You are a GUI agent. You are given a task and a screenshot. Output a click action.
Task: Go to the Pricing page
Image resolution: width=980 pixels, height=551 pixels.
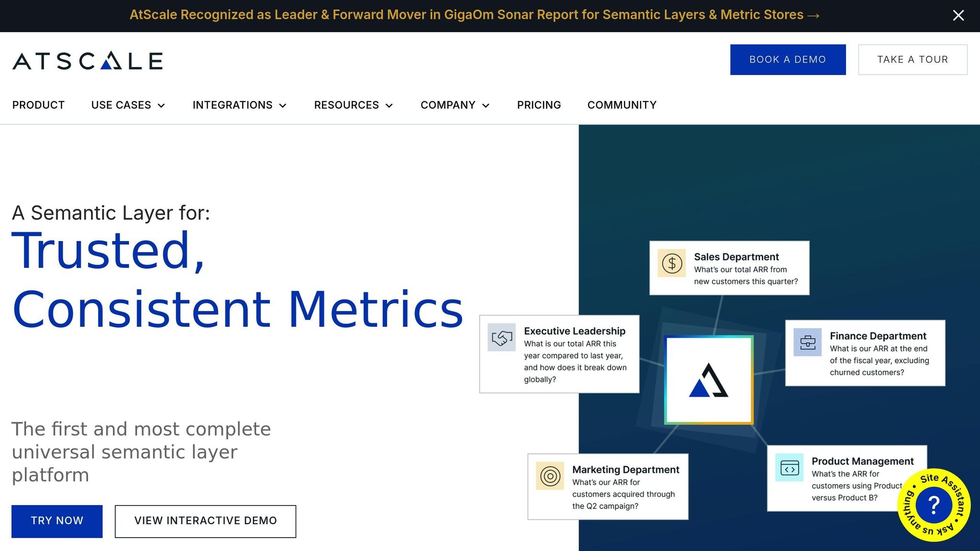pyautogui.click(x=539, y=105)
